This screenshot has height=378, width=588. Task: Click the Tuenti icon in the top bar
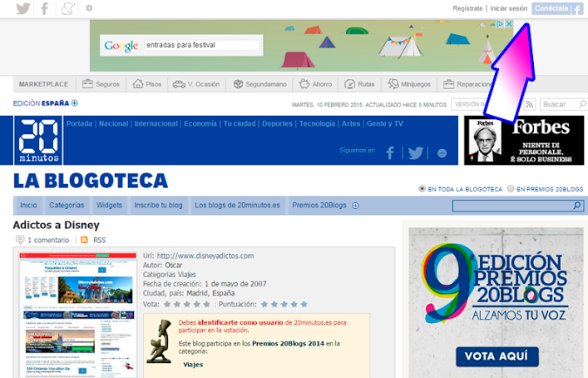click(x=67, y=8)
